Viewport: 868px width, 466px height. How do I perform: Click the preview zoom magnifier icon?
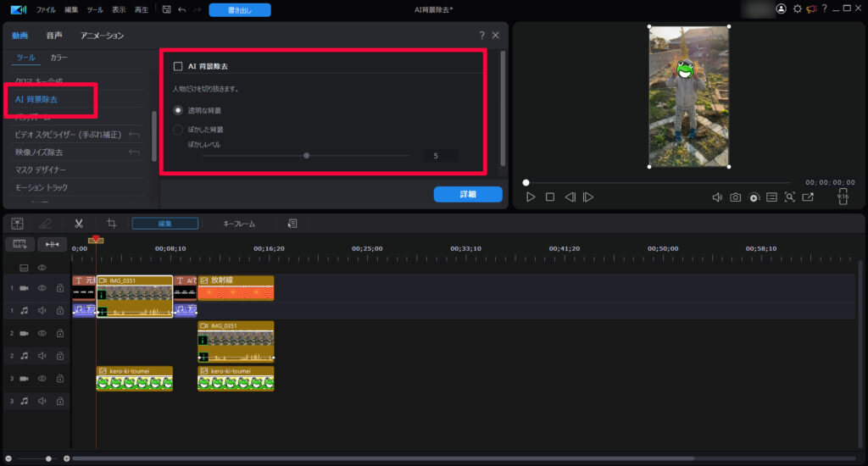click(x=790, y=197)
